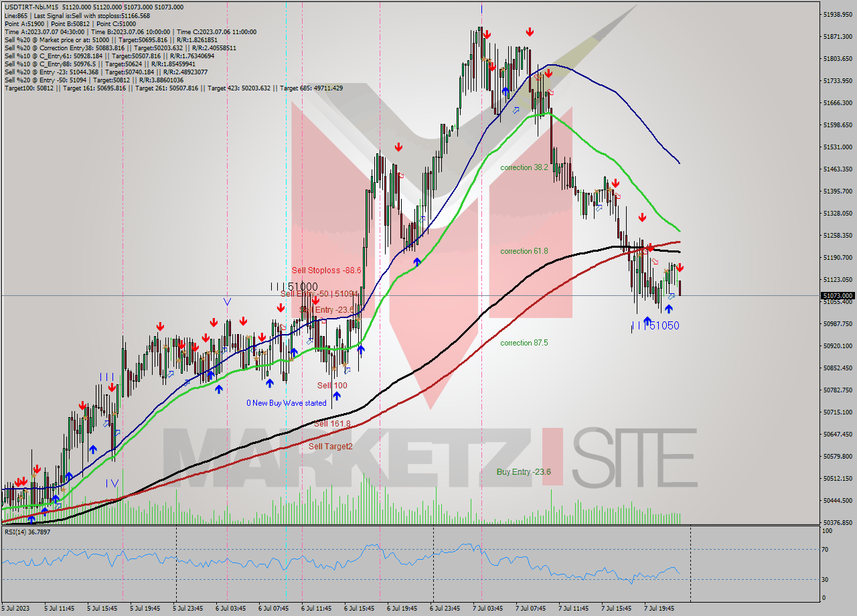Viewport: 857px width, 616px height.
Task: Select the 'C_Entry61: 50928.184' line
Action: [x=109, y=56]
